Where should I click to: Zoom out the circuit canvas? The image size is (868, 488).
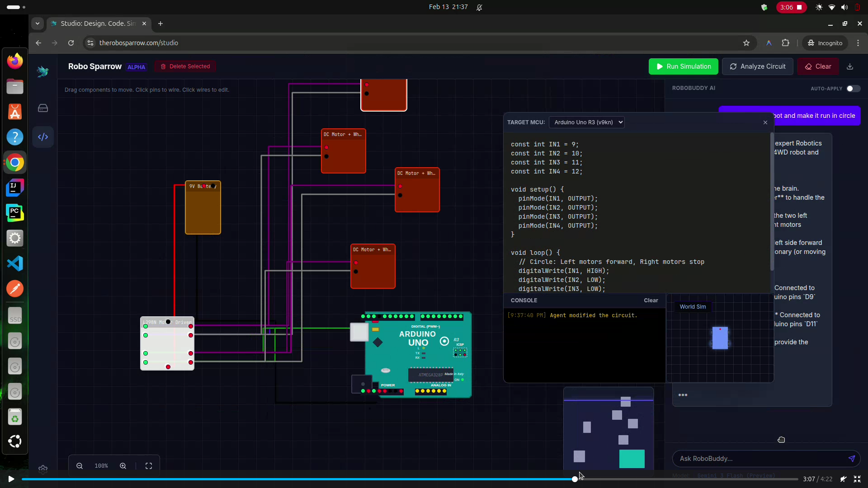tap(80, 466)
